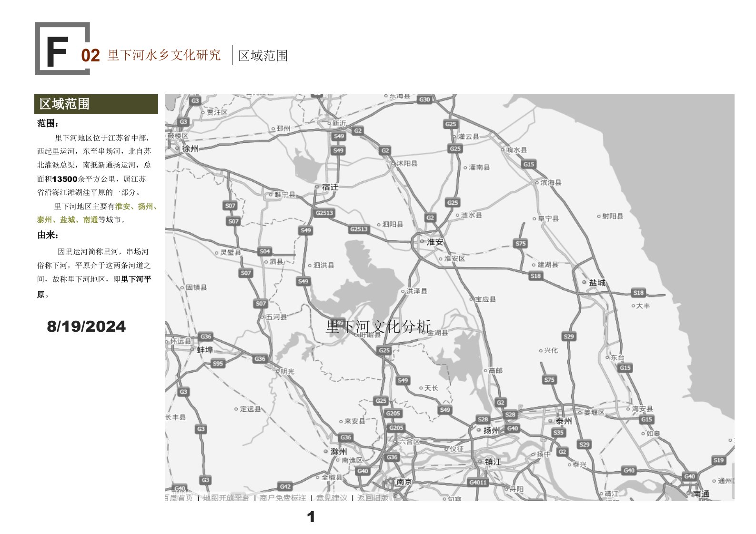
Task: Click the 里下河水乡文化研究 page title
Action: [164, 55]
